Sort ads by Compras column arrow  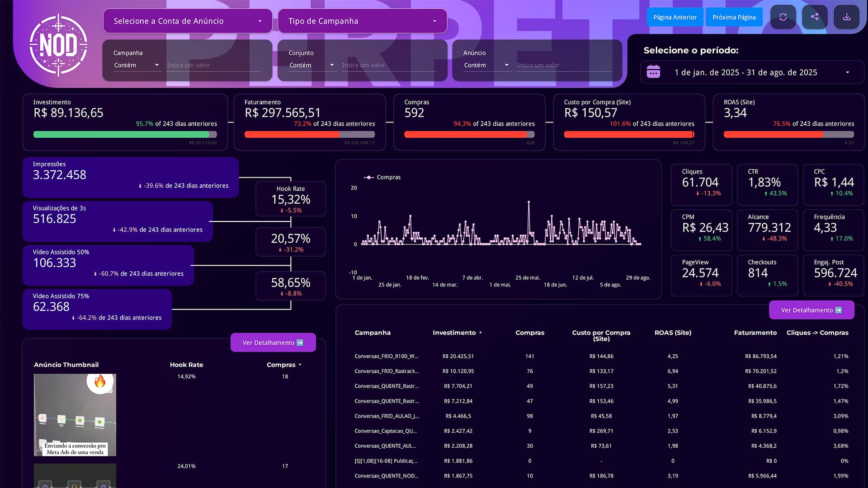pyautogui.click(x=300, y=365)
